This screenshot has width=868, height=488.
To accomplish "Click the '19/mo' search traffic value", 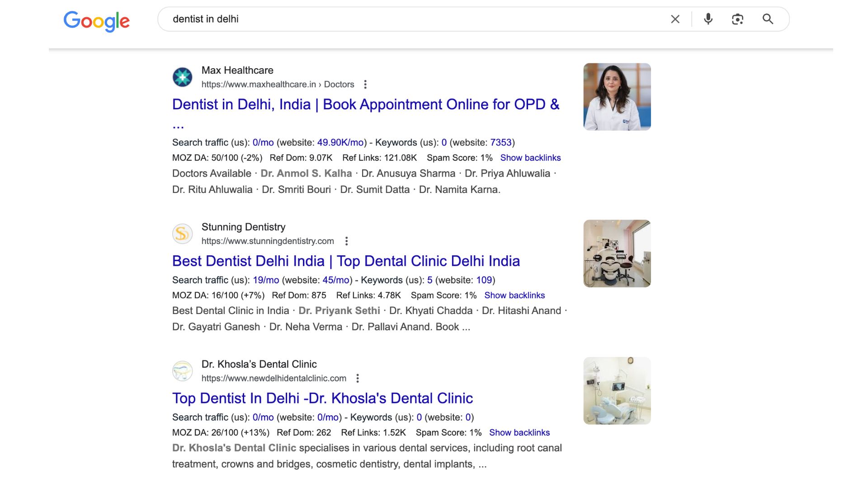I will 266,280.
